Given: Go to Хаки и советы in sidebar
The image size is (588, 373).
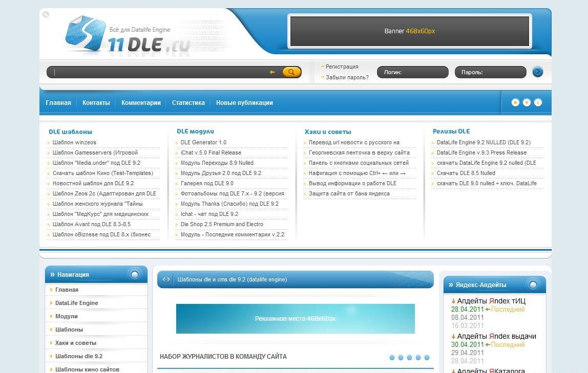Looking at the screenshot, I should [x=76, y=343].
